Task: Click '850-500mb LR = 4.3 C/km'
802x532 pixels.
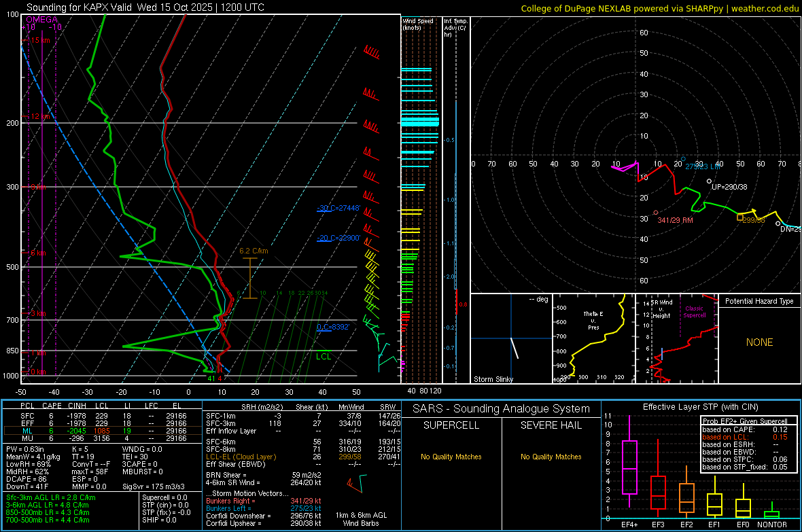Action: pyautogui.click(x=48, y=512)
